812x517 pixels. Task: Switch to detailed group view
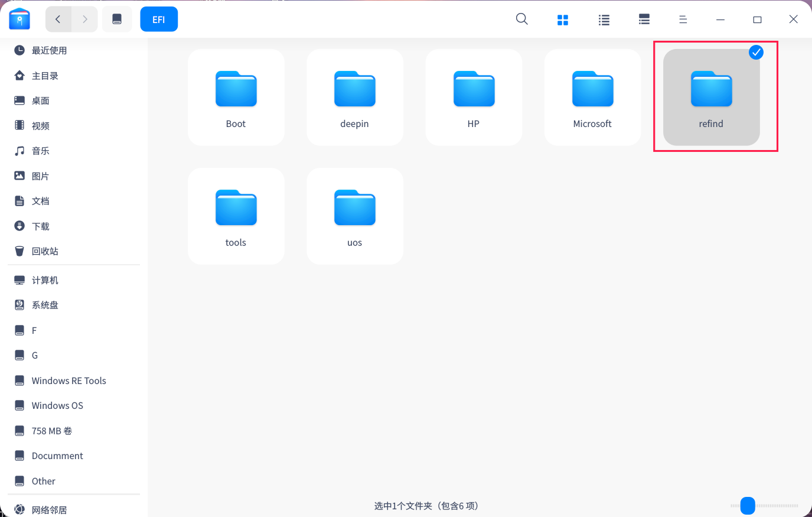pos(644,19)
